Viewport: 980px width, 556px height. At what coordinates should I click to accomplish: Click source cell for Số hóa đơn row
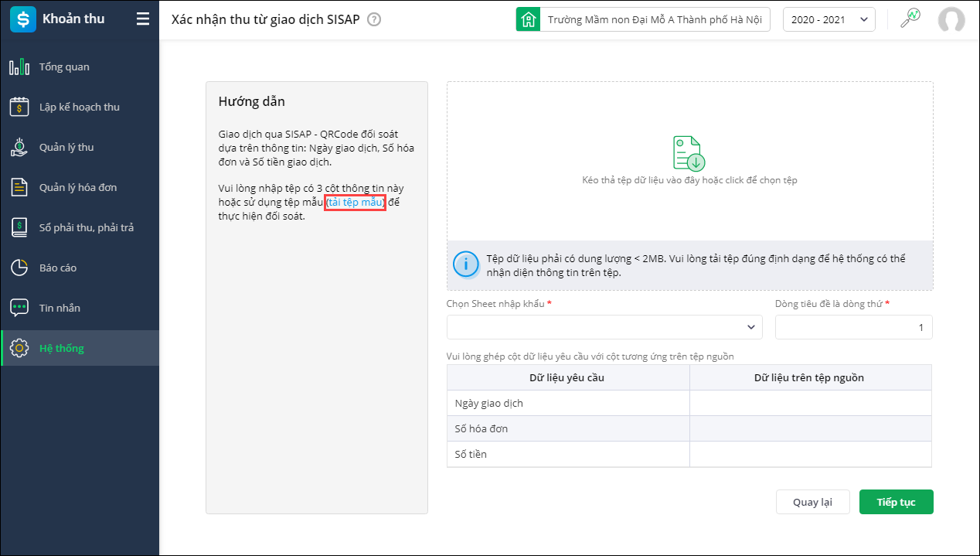pyautogui.click(x=811, y=428)
